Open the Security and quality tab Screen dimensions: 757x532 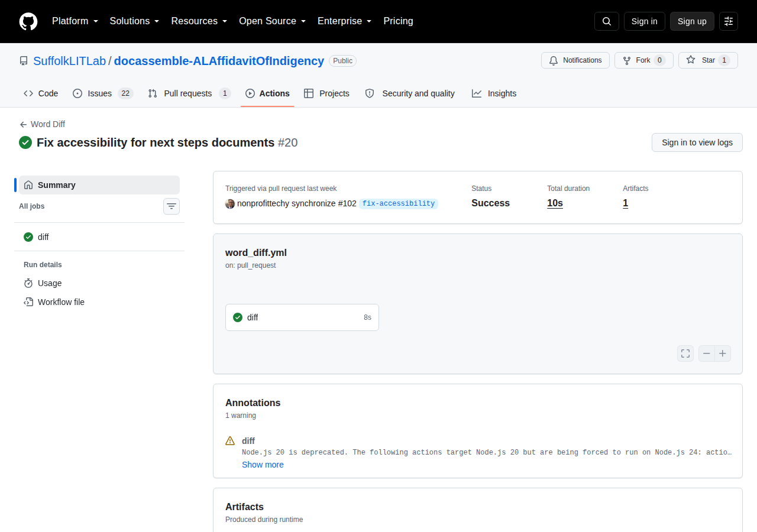point(410,93)
